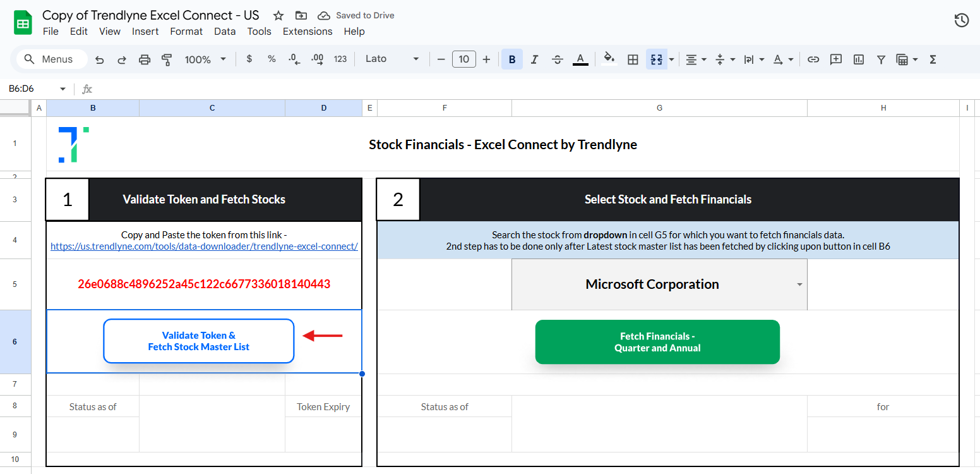Create a filter
980x474 pixels.
tap(881, 59)
